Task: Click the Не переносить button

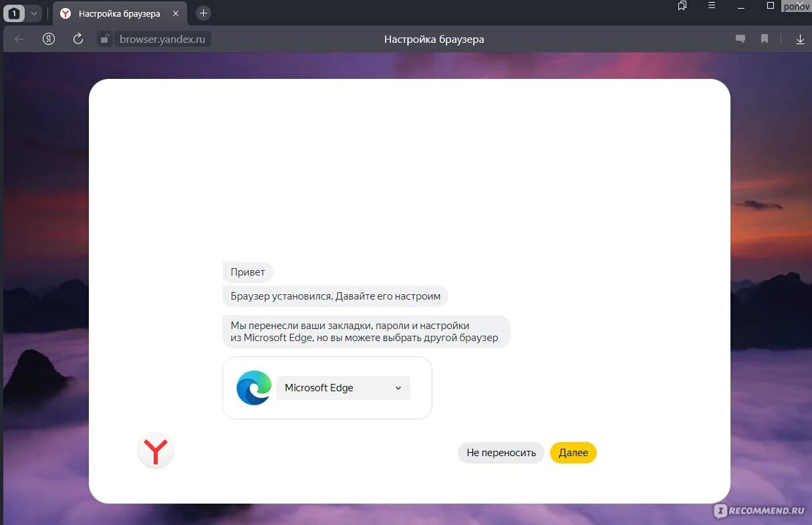Action: (501, 453)
